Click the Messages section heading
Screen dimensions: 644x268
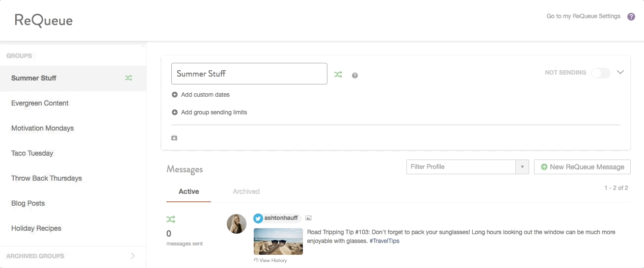click(x=185, y=169)
